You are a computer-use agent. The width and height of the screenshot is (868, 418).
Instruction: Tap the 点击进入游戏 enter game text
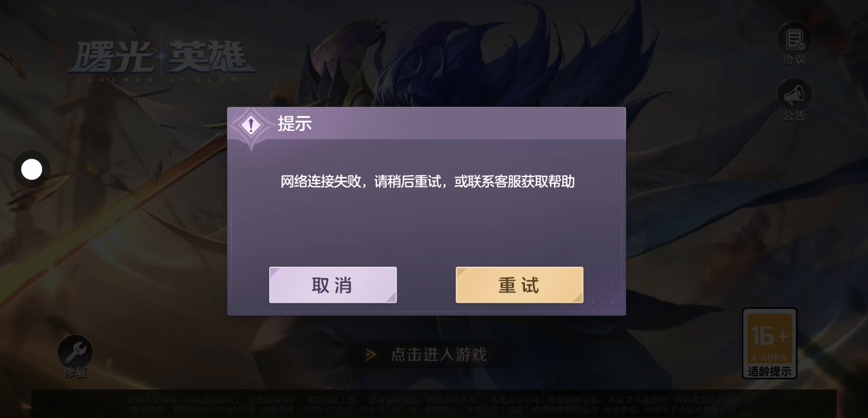439,354
